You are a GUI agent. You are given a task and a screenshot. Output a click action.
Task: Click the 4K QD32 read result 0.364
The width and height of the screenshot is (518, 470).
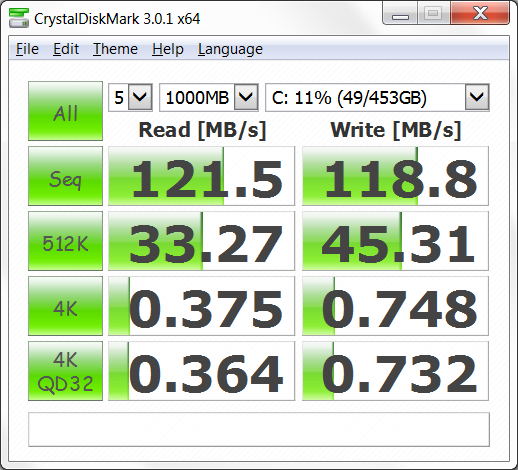point(202,371)
